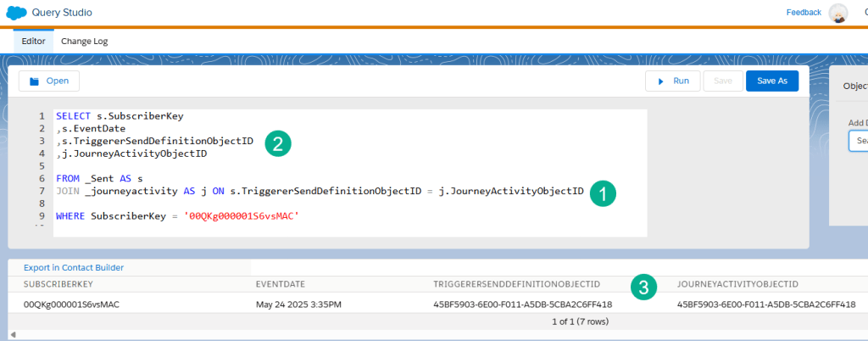Click the left arrow of the horizontal scrollbar
The height and width of the screenshot is (341, 868).
13,335
